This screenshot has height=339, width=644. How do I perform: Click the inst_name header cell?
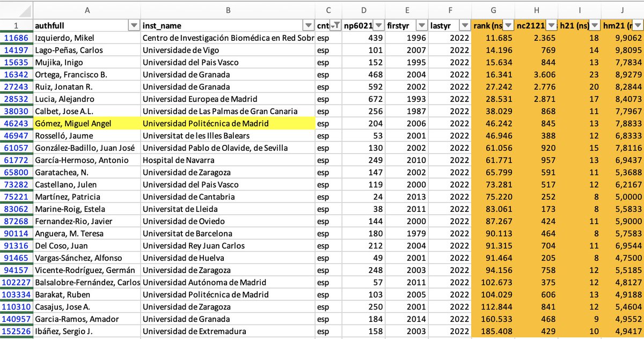(x=228, y=26)
